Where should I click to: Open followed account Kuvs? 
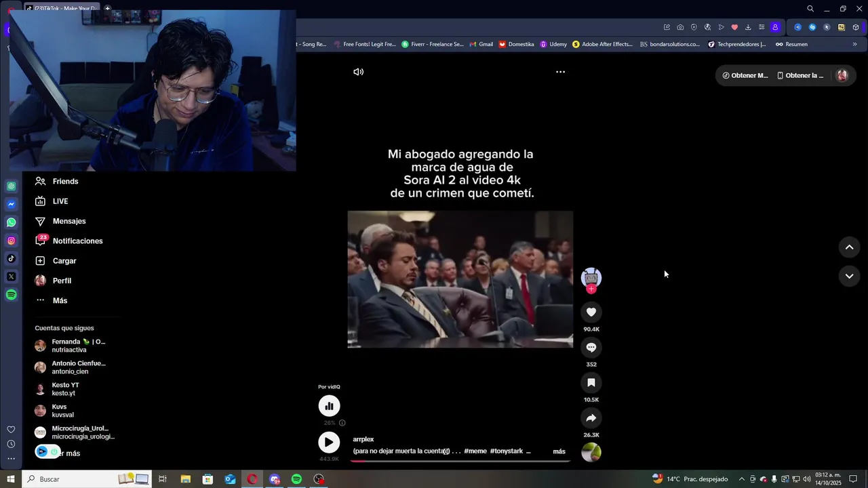[x=54, y=411]
